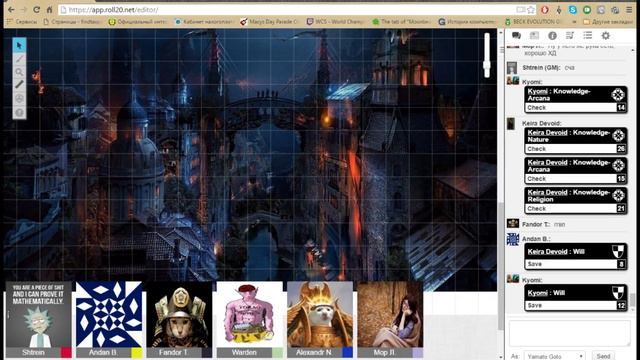This screenshot has height=360, width=640.
Task: Open the Collections list tab
Action: click(x=588, y=36)
